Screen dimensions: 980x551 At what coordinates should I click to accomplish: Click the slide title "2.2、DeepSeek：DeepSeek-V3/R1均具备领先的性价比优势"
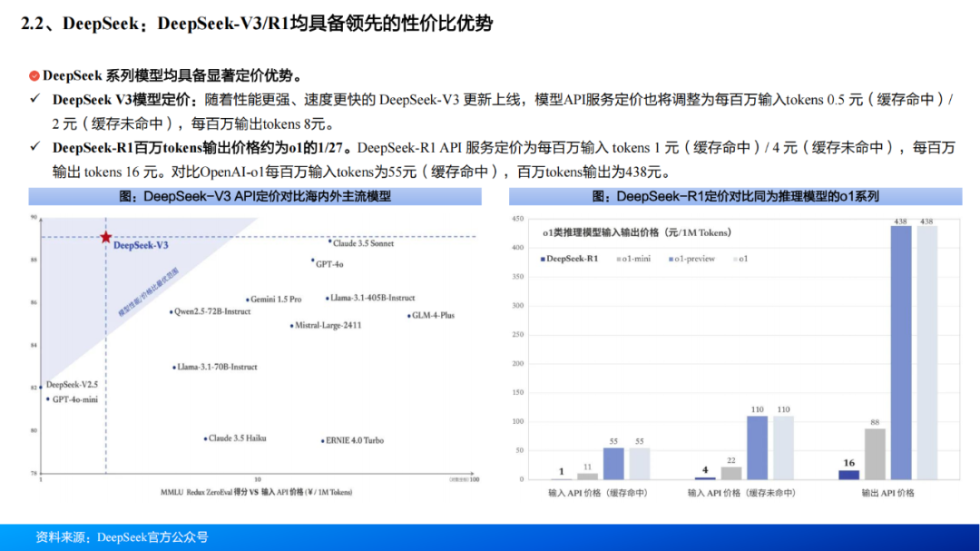click(257, 24)
